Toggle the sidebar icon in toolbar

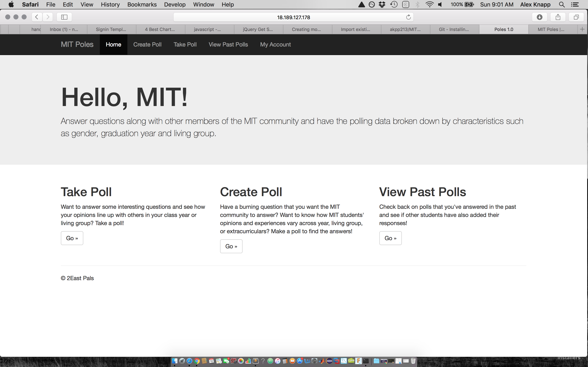[x=64, y=17]
